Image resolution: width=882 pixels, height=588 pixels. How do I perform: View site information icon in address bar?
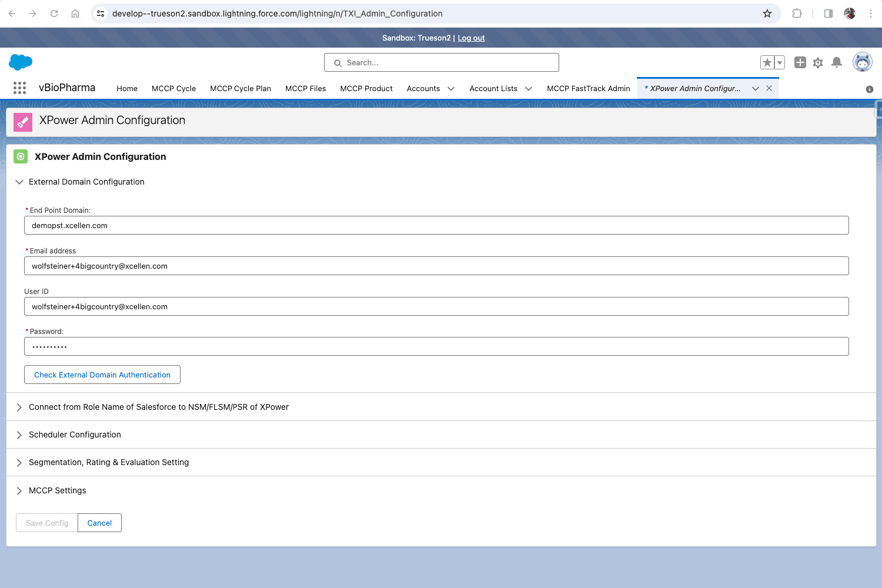pyautogui.click(x=101, y=14)
